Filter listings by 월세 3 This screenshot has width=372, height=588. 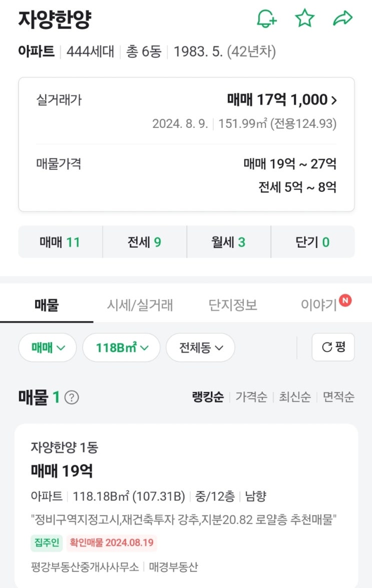[229, 242]
